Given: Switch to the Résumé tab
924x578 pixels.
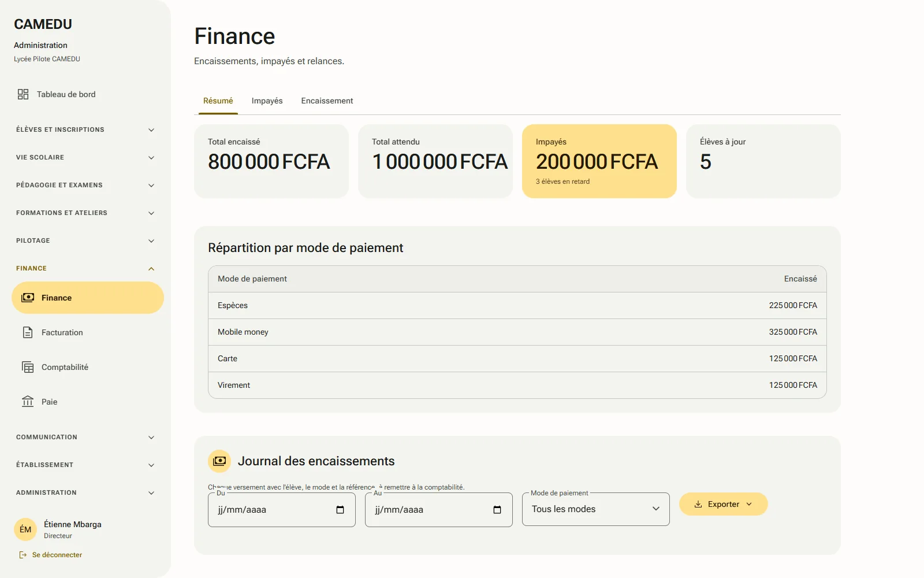Looking at the screenshot, I should (x=218, y=101).
